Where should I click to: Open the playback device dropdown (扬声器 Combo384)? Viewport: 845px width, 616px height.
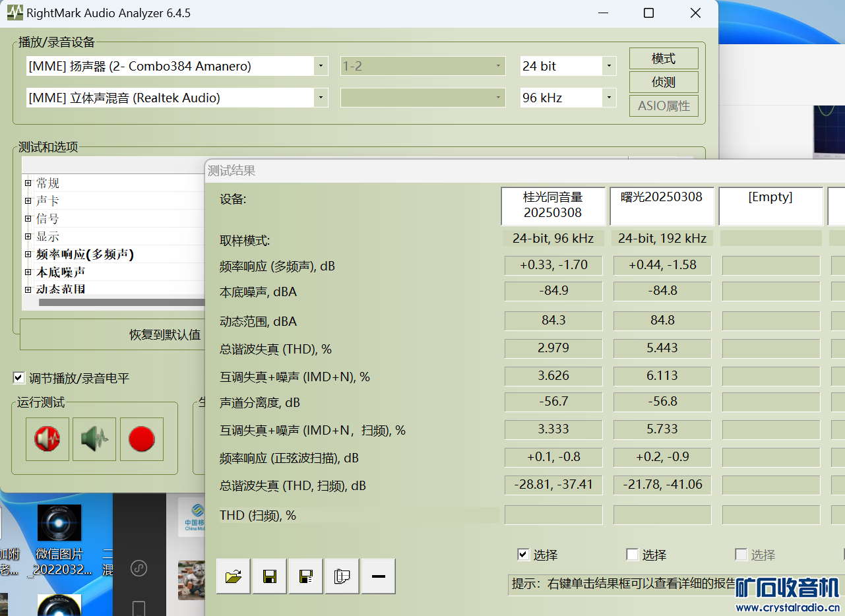(x=321, y=66)
